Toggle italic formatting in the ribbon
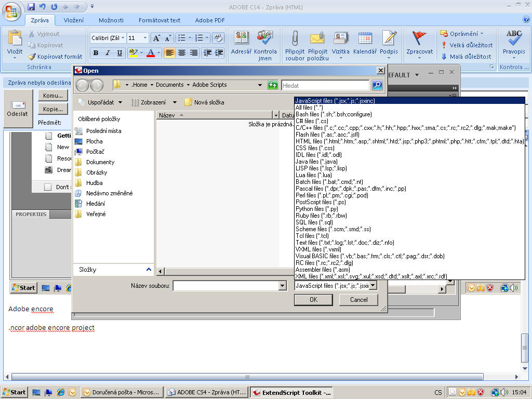 [108, 52]
